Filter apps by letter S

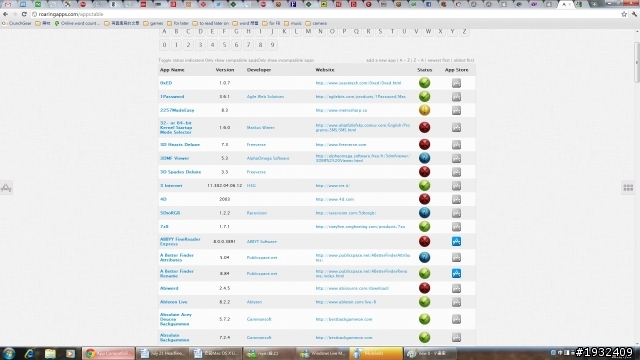(x=380, y=32)
